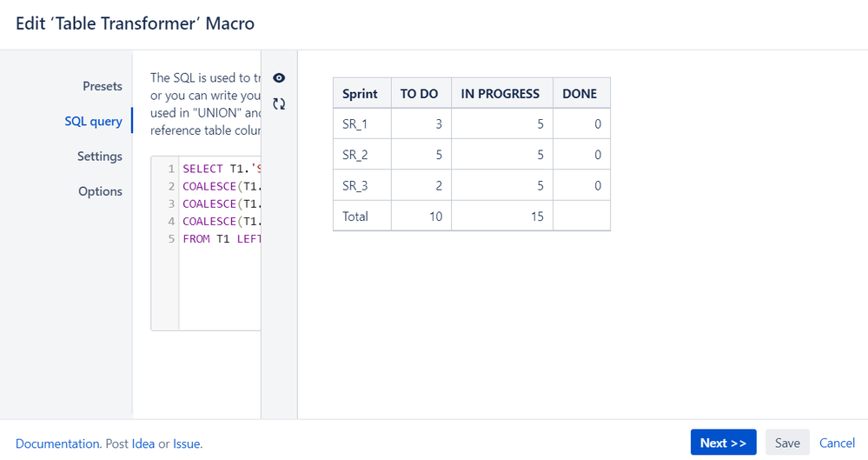Screen dimensions: 868x460
Task: Click the refresh preview arrows icon
Action: pyautogui.click(x=279, y=103)
